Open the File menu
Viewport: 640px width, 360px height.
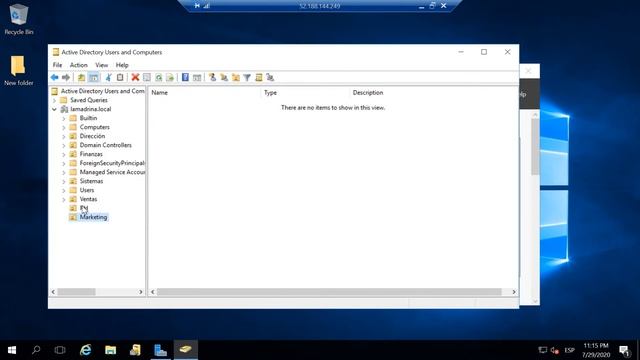point(57,65)
